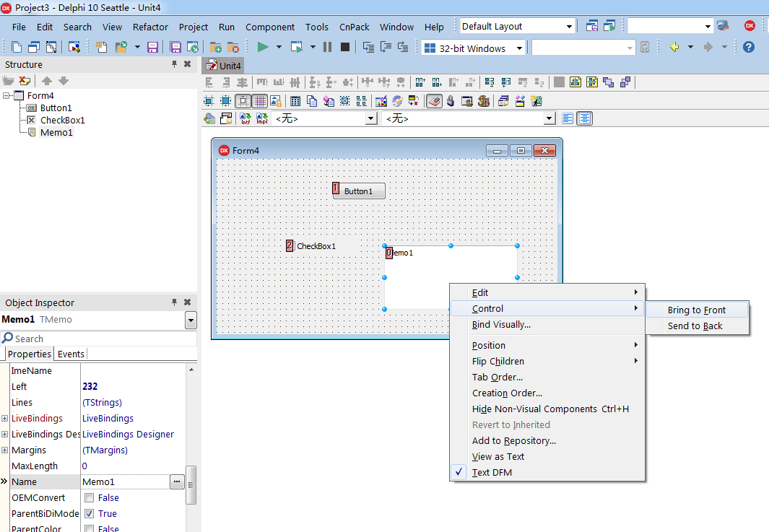Click the Object Inspector search field
The height and width of the screenshot is (532, 769).
(x=99, y=339)
